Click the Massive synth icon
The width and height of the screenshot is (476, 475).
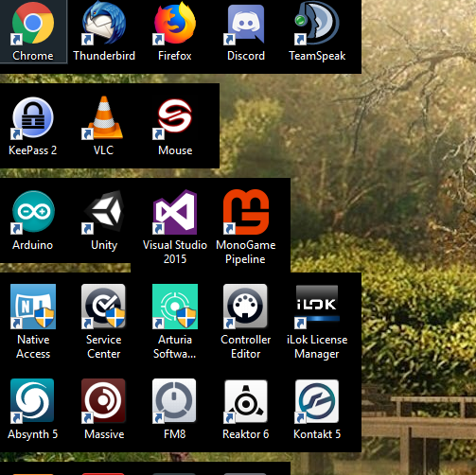(x=104, y=401)
